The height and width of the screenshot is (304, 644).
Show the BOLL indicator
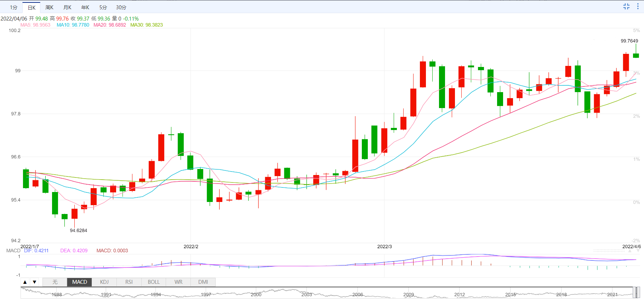tap(154, 282)
